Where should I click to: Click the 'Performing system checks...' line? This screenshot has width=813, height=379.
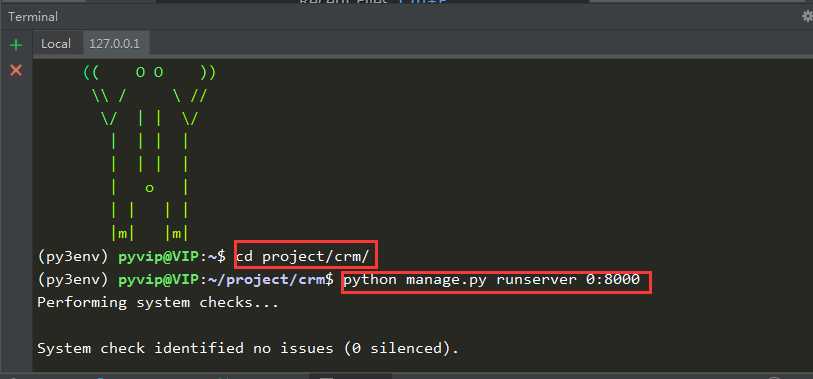[x=158, y=302]
